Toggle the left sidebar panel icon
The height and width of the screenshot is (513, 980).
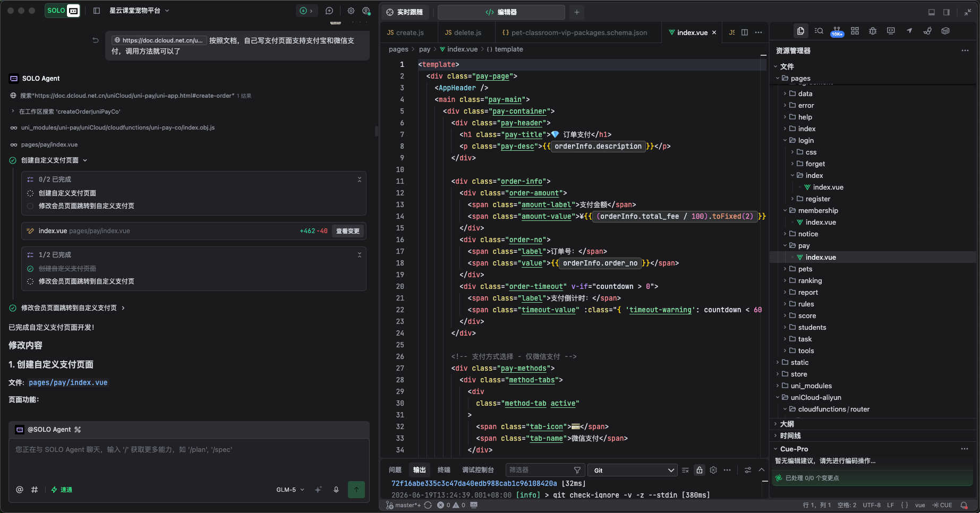(97, 11)
